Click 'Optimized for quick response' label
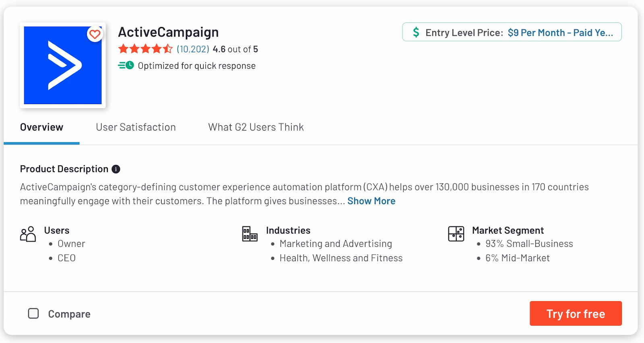The width and height of the screenshot is (644, 343). [x=197, y=66]
